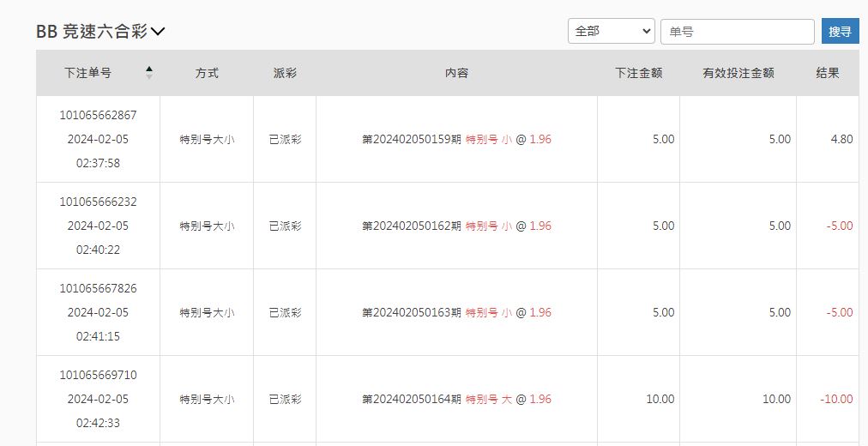This screenshot has width=868, height=446.
Task: Select bet order number 101065667826
Action: point(98,288)
